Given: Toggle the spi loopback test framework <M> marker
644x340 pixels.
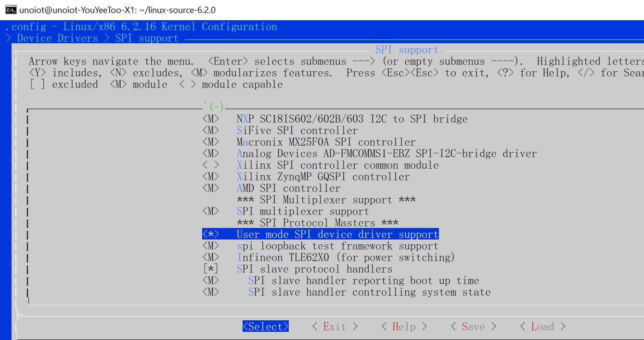Looking at the screenshot, I should [x=211, y=246].
